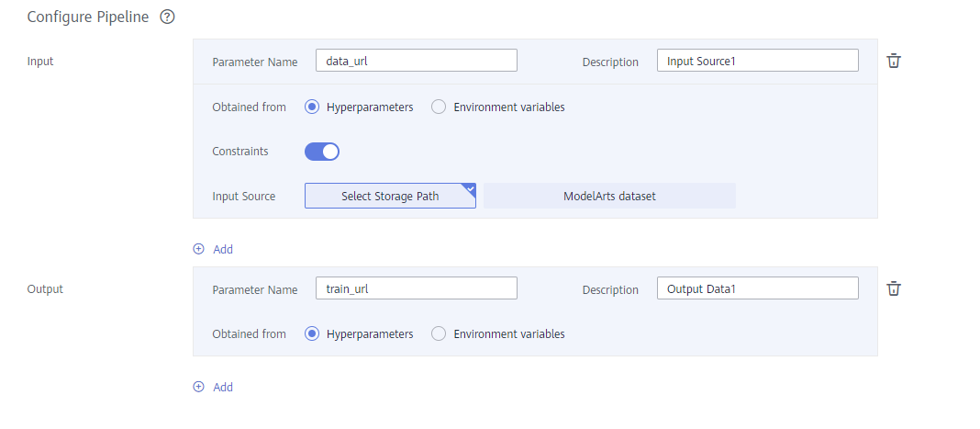Image resolution: width=980 pixels, height=429 pixels.
Task: Focus the train_url Parameter Name field
Action: point(416,288)
